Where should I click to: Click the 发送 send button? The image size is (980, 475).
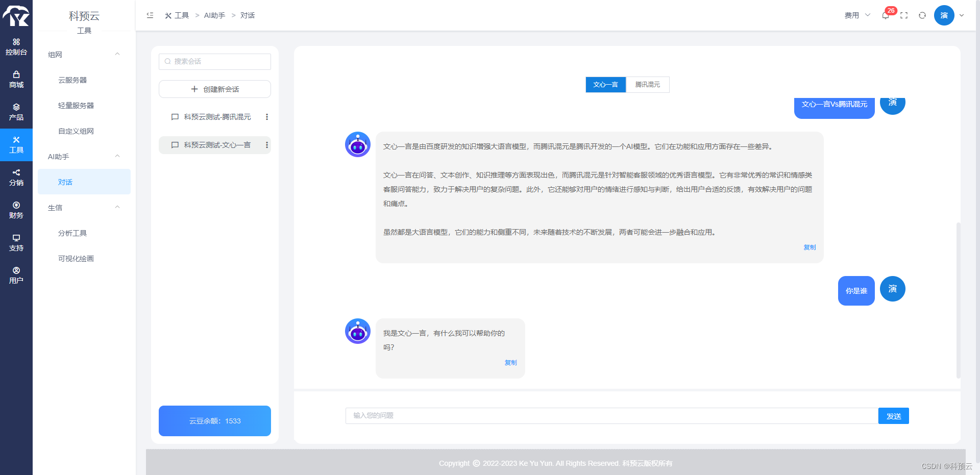(x=894, y=416)
